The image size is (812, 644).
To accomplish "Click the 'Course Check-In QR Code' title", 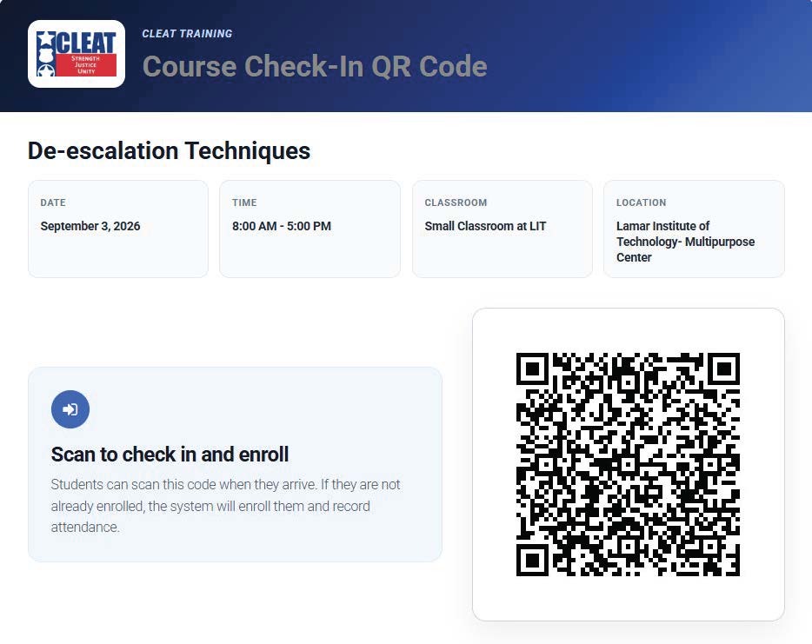I will 315,66.
